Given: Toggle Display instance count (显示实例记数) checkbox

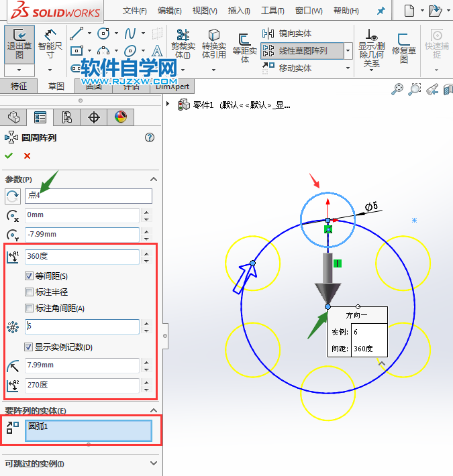Looking at the screenshot, I should click(29, 347).
